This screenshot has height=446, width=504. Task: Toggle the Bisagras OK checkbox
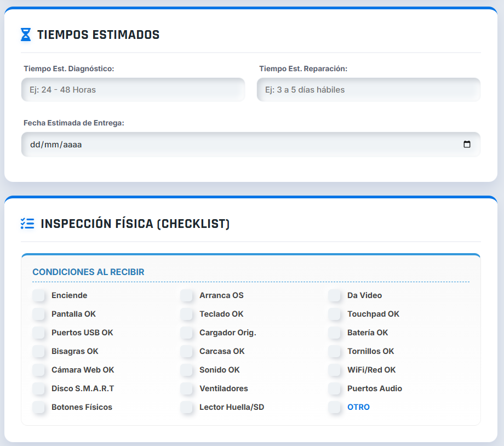[x=39, y=351]
